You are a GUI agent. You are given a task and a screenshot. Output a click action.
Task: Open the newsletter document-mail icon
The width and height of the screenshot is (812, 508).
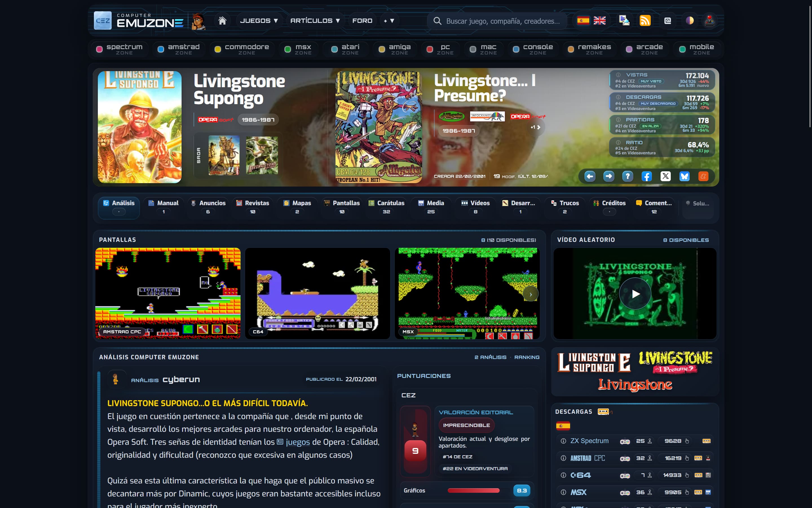[624, 21]
